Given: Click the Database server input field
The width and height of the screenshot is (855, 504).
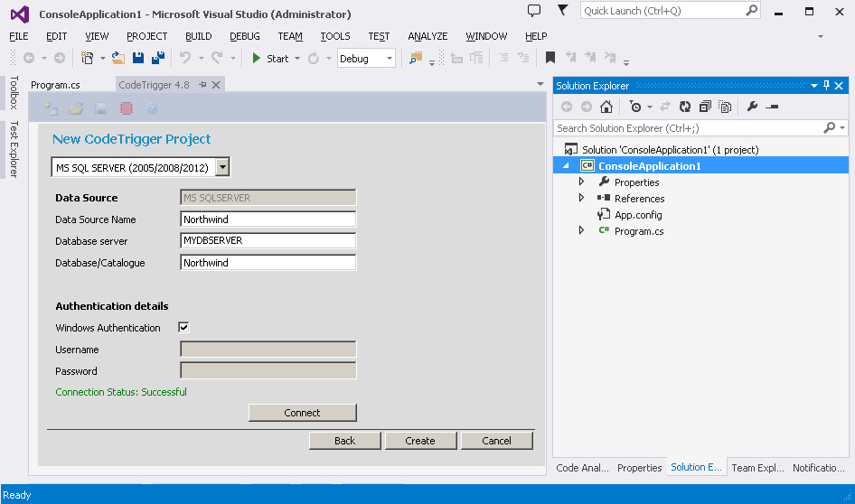Looking at the screenshot, I should click(x=268, y=241).
